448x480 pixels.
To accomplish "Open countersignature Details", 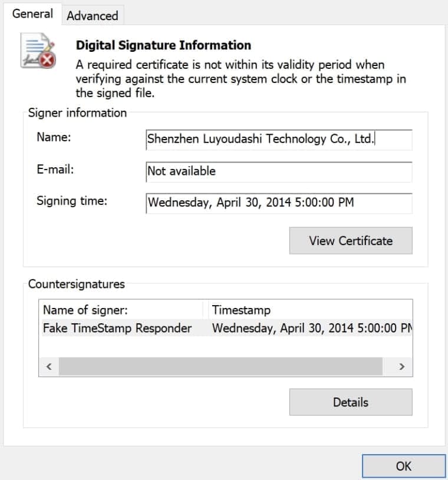I will coord(350,402).
